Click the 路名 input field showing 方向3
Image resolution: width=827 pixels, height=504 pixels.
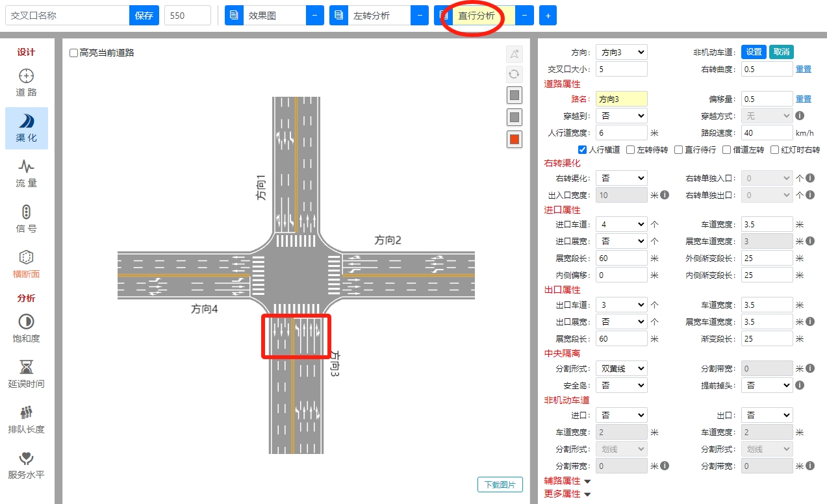(621, 99)
